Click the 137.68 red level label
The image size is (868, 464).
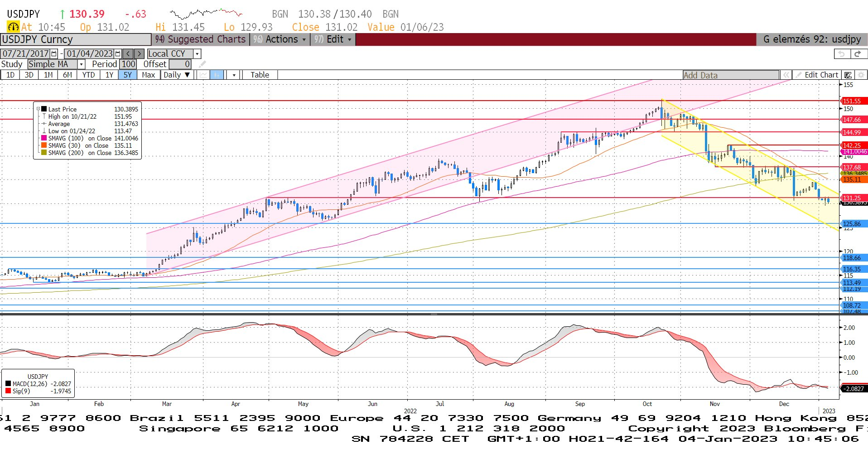pyautogui.click(x=854, y=167)
